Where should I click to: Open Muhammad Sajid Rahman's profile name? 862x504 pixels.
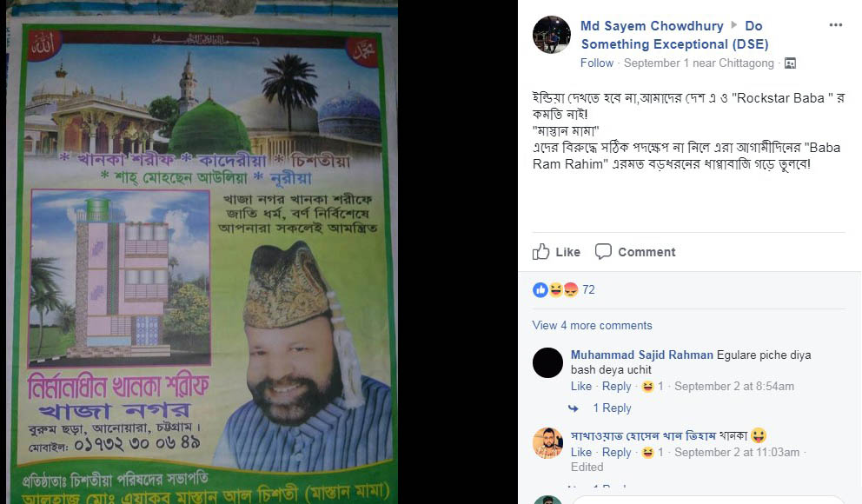[641, 355]
